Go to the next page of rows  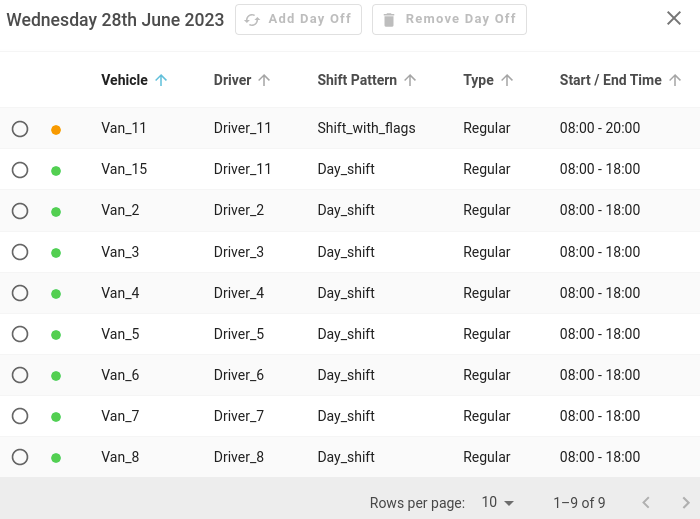(686, 502)
